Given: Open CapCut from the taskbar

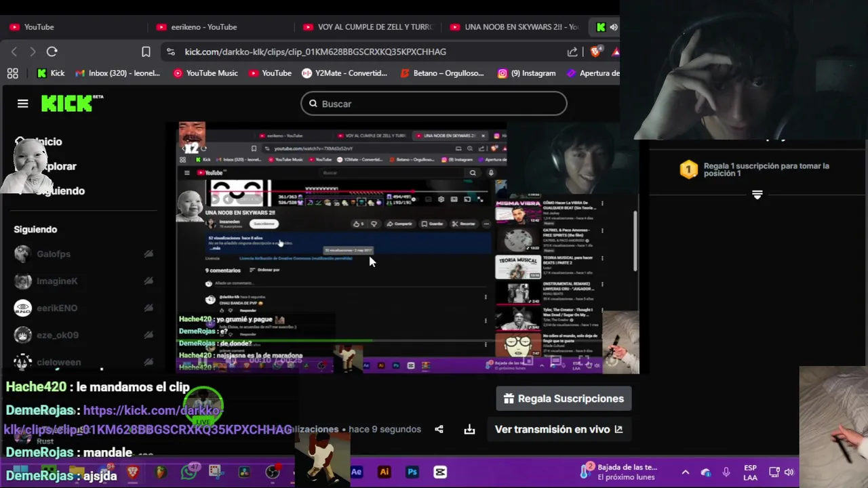Looking at the screenshot, I should [x=440, y=472].
